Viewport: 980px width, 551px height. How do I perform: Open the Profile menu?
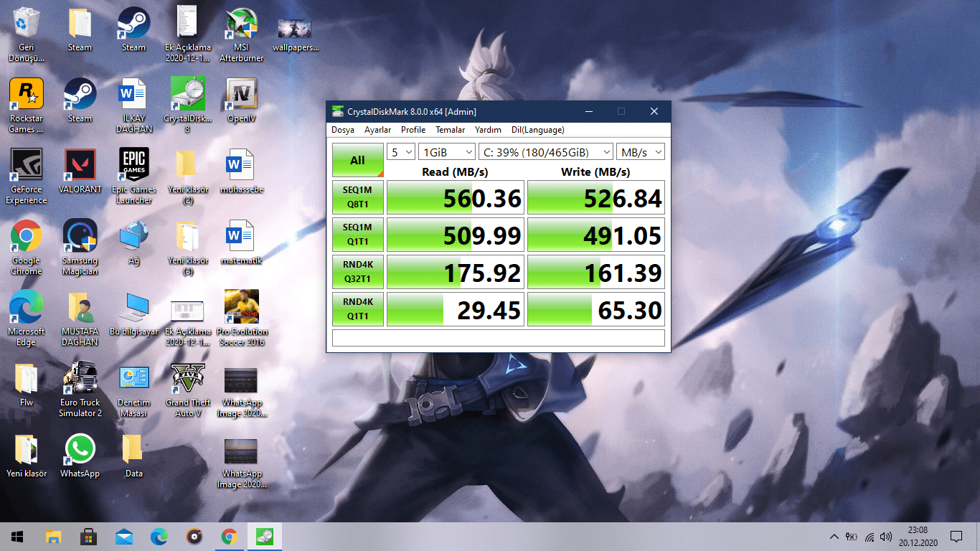coord(413,130)
